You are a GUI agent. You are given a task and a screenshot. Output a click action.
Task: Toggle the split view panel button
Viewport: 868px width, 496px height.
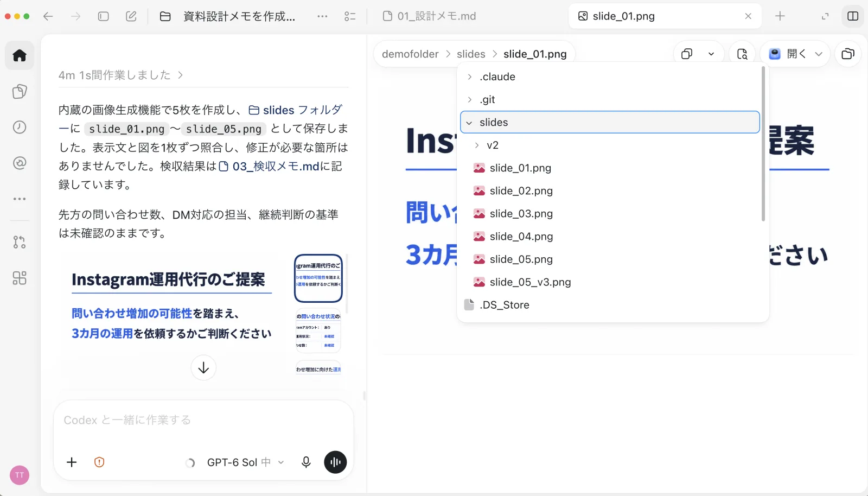pyautogui.click(x=853, y=16)
